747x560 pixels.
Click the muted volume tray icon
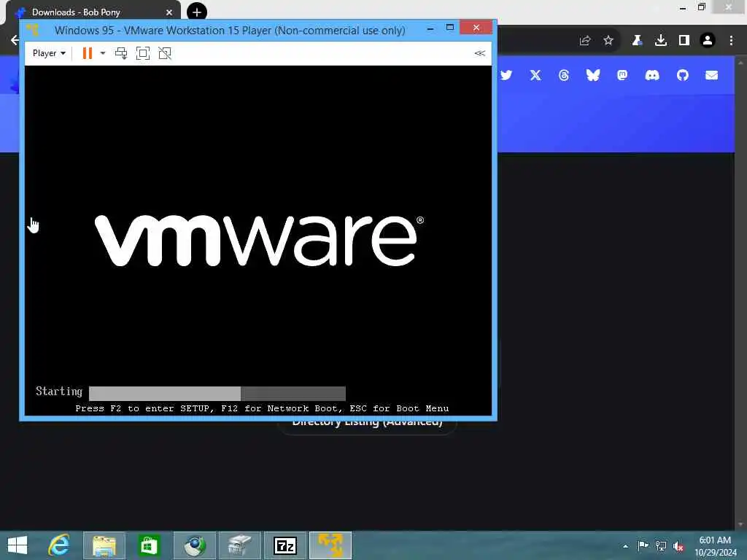pos(678,546)
